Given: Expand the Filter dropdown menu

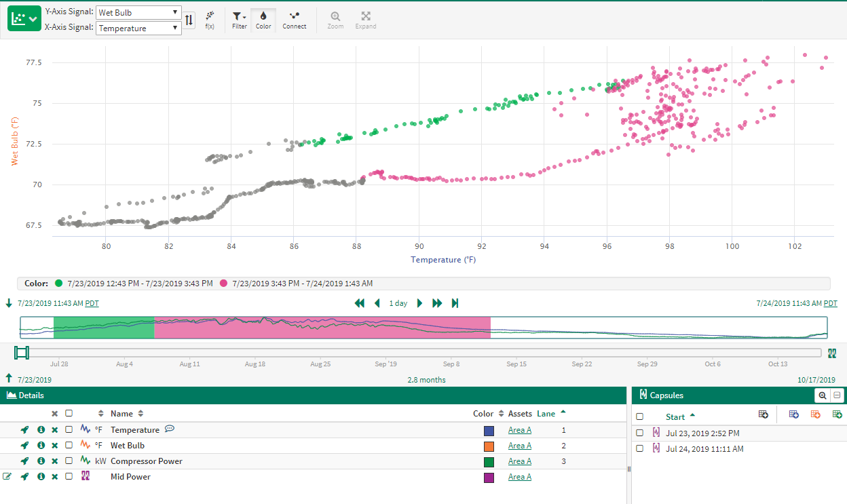Looking at the screenshot, I should pos(239,20).
